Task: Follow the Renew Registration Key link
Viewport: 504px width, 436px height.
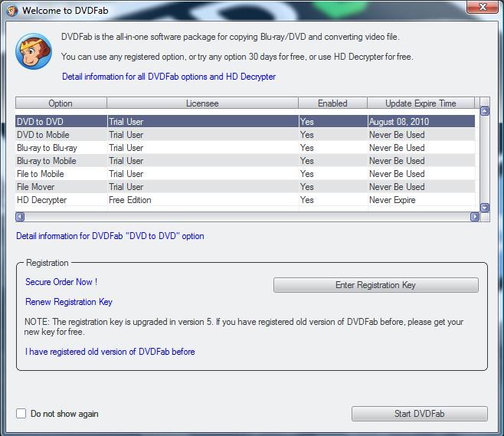Action: 69,302
